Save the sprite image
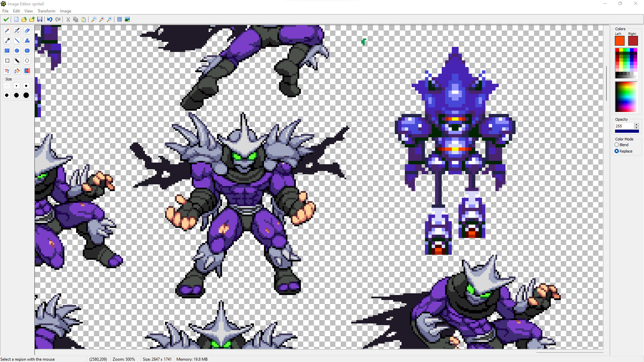 40,19
